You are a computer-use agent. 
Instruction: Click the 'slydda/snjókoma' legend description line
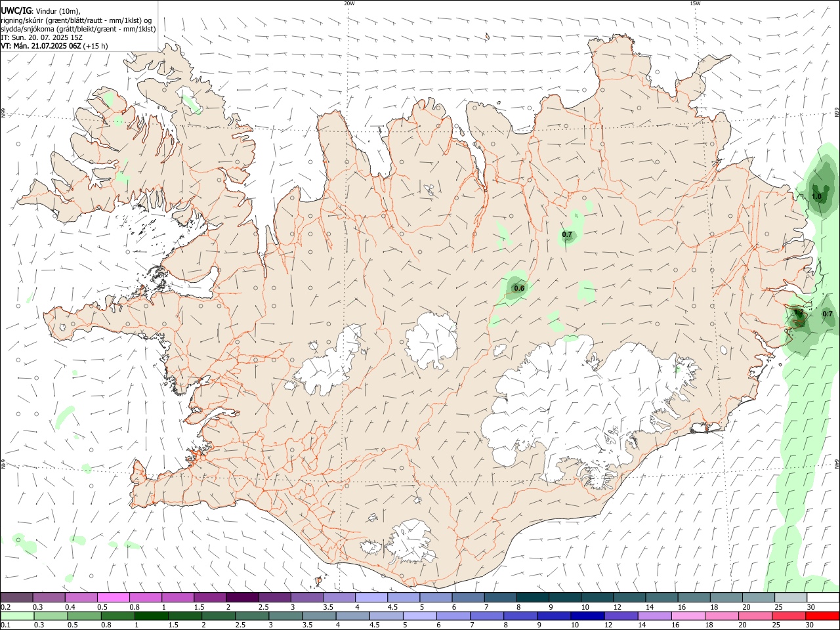click(x=78, y=29)
